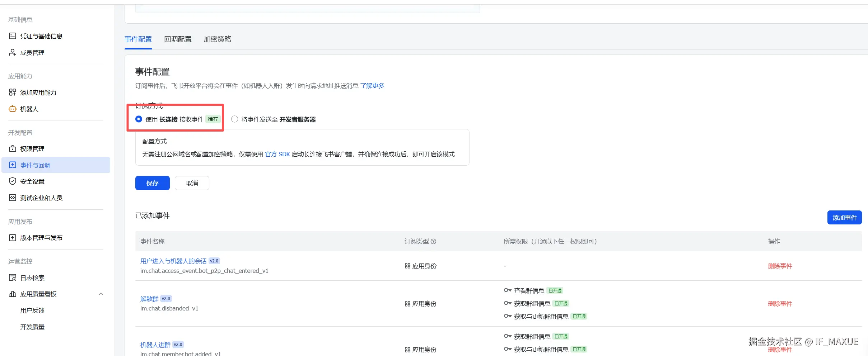Screen dimensions: 868x356
Task: Click 获取与更新群组信息 permission in 解散群 row
Action: click(x=541, y=316)
